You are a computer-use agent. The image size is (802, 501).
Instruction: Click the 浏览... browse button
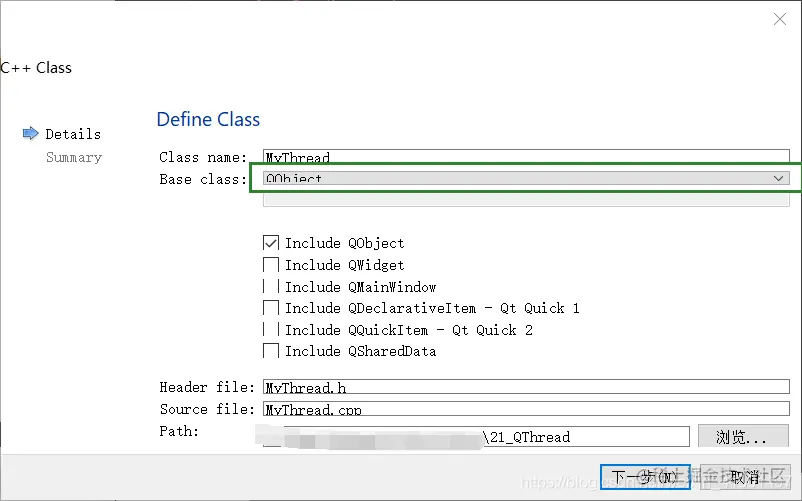pos(743,436)
